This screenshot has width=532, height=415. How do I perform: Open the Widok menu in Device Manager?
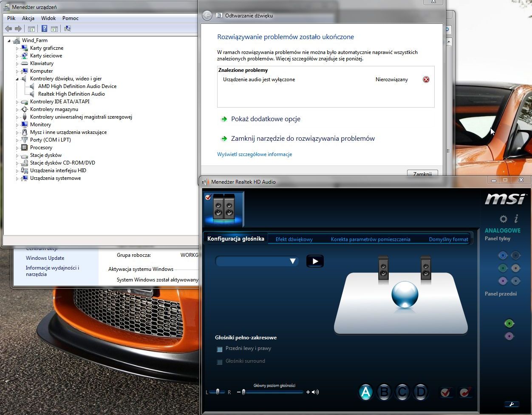pyautogui.click(x=48, y=18)
